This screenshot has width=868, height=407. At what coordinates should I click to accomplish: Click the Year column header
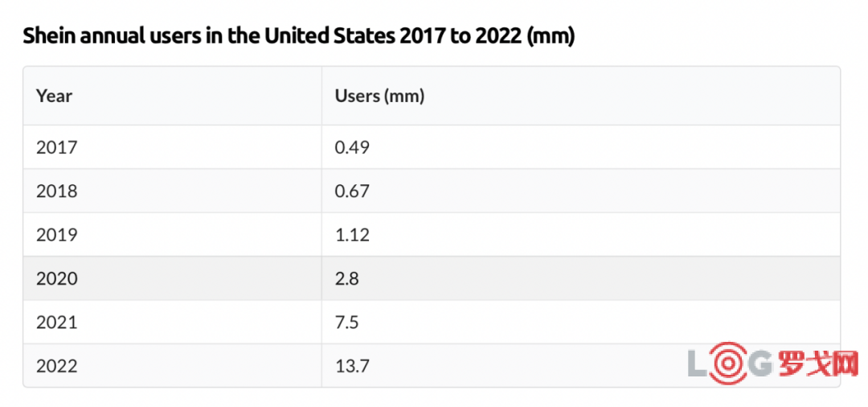pos(54,96)
